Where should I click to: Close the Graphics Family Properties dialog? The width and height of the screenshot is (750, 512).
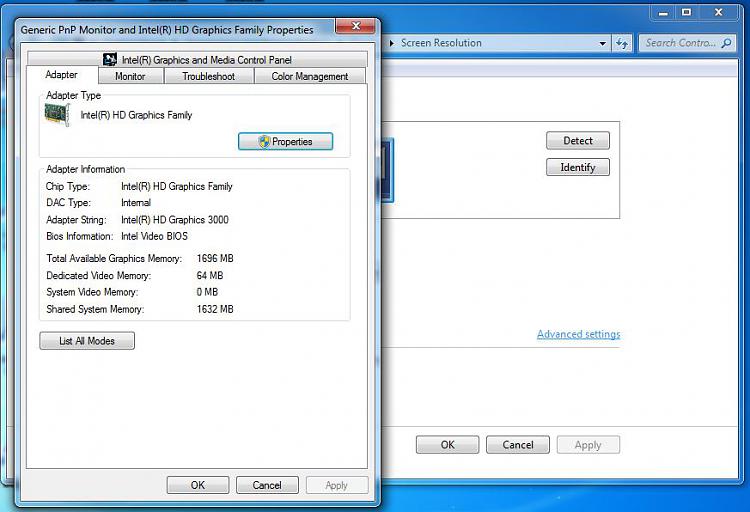[355, 26]
